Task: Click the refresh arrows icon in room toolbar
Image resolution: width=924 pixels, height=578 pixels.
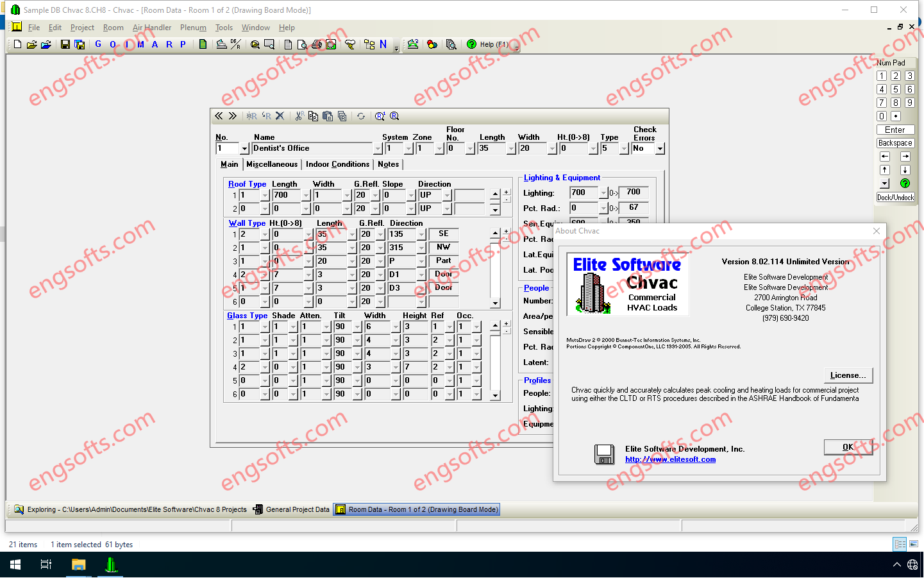Action: coord(361,116)
